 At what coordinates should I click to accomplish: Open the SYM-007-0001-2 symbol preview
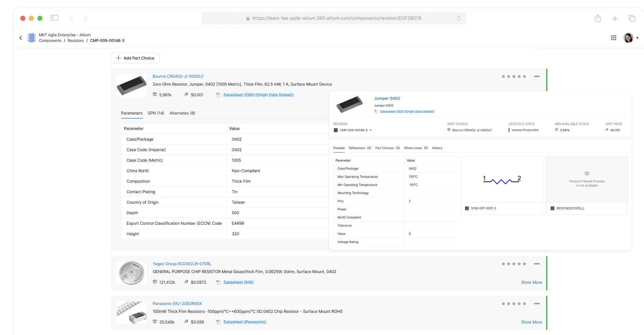501,179
